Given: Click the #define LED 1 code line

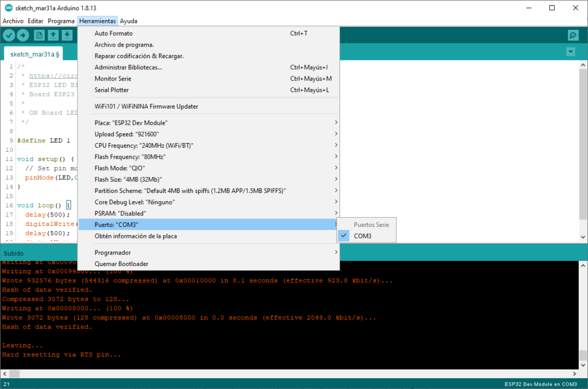Looking at the screenshot, I should pos(44,140).
